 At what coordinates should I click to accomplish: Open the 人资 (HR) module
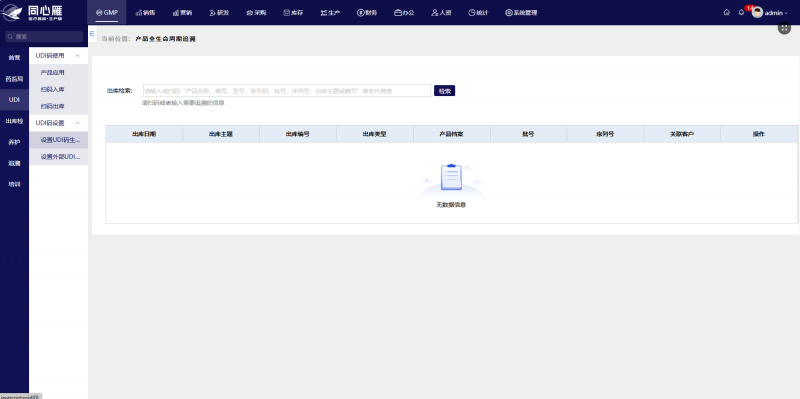441,13
